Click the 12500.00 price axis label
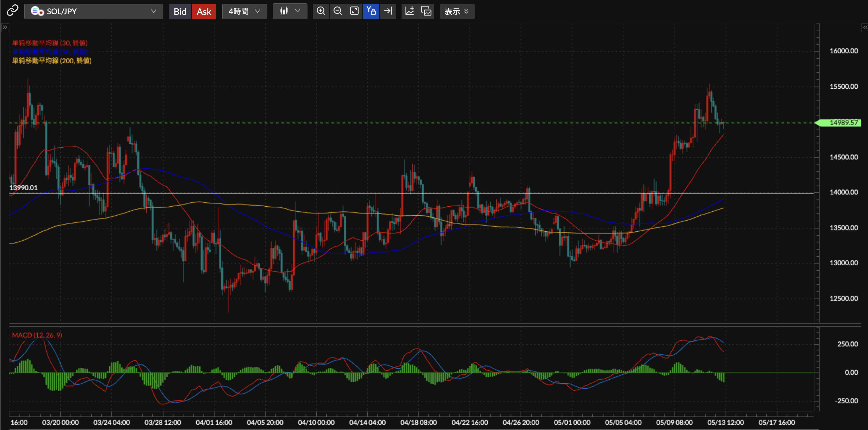Screen dimensions: 868x430 tap(844, 298)
